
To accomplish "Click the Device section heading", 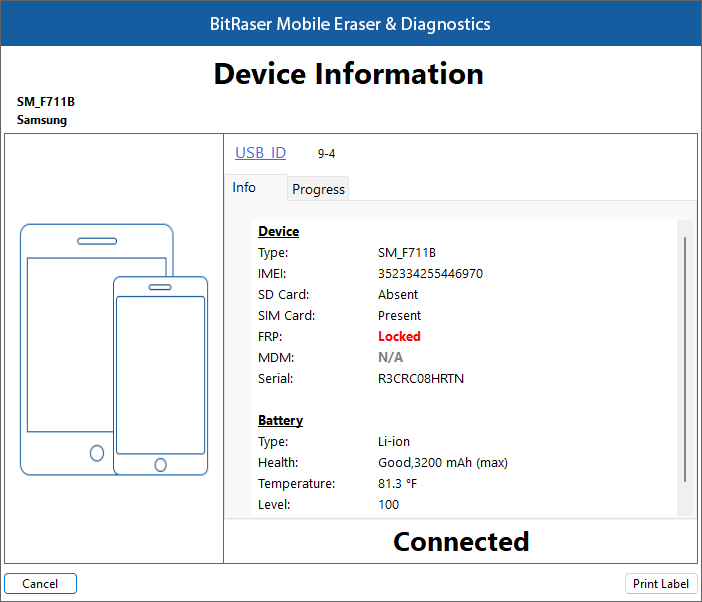I will pyautogui.click(x=278, y=231).
